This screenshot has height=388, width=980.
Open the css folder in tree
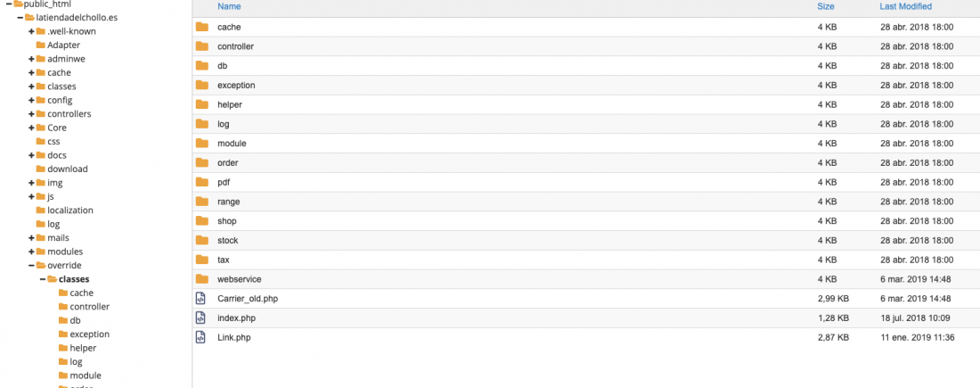53,142
